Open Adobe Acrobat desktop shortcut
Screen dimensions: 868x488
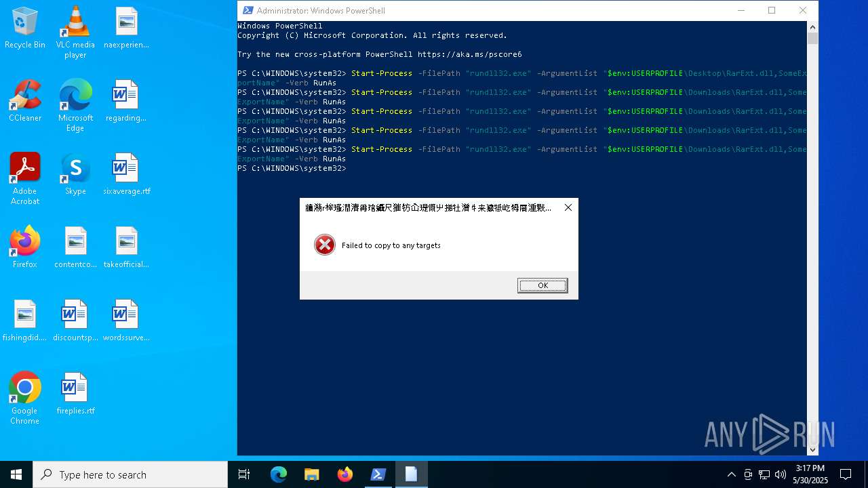25,179
